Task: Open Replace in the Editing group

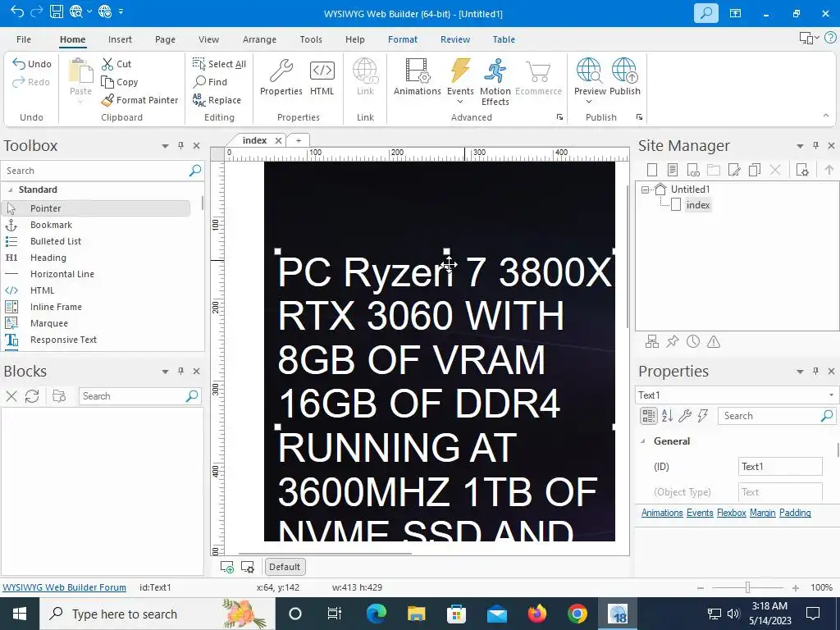Action: point(217,100)
